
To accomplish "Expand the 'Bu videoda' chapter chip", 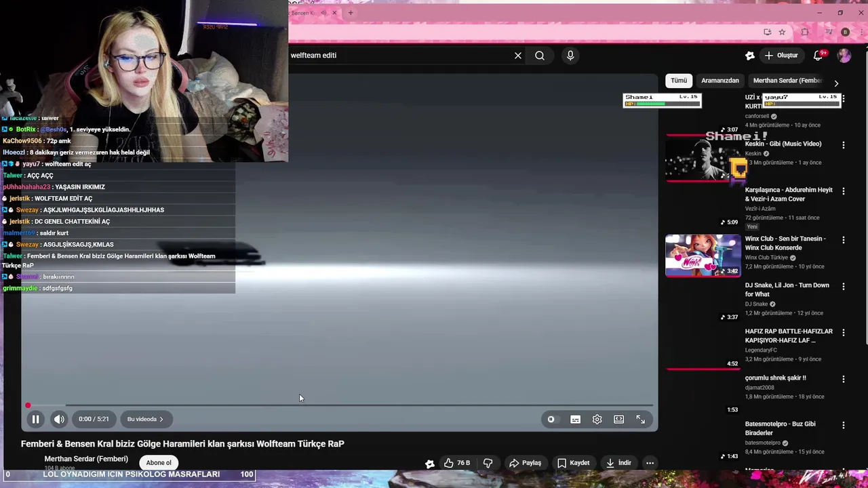I will [145, 419].
